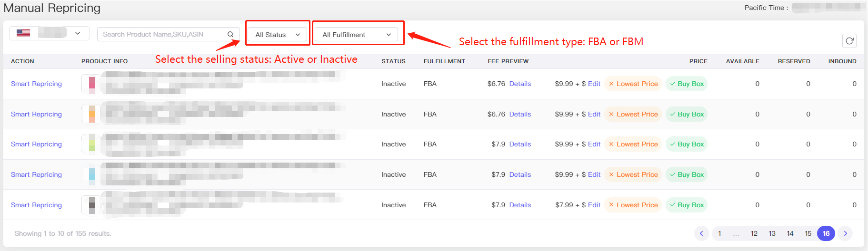Viewport: 868px width, 251px height.
Task: Click the FEE PREVIEW column header
Action: pyautogui.click(x=508, y=61)
